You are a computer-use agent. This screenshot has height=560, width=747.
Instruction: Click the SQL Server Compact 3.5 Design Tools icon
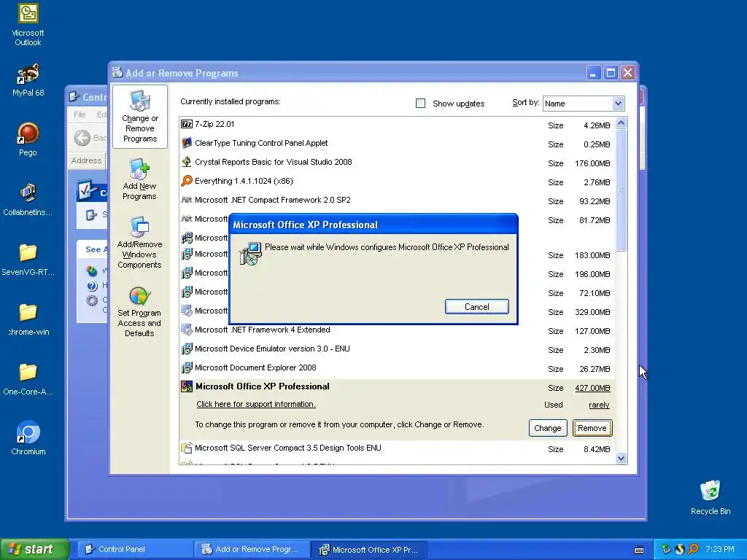pyautogui.click(x=186, y=448)
